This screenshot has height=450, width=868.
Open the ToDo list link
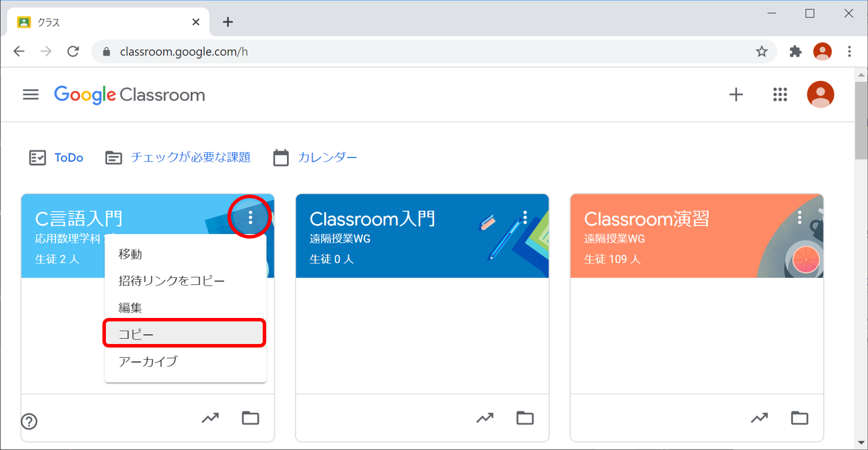[69, 158]
